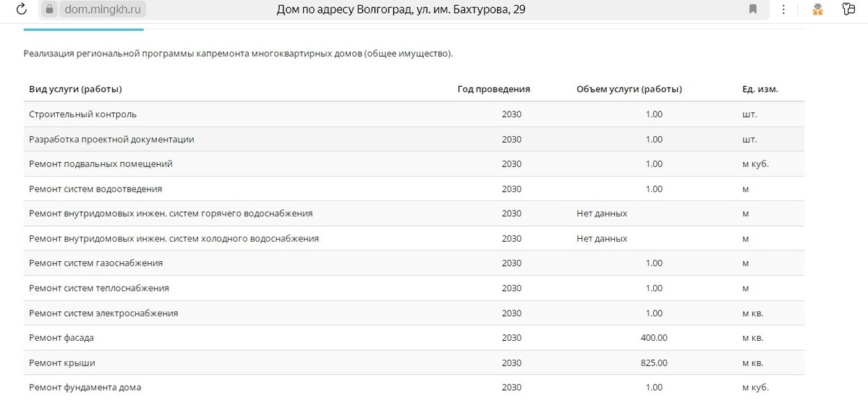Open the tab groups icon
This screenshot has width=868, height=419.
click(x=848, y=9)
